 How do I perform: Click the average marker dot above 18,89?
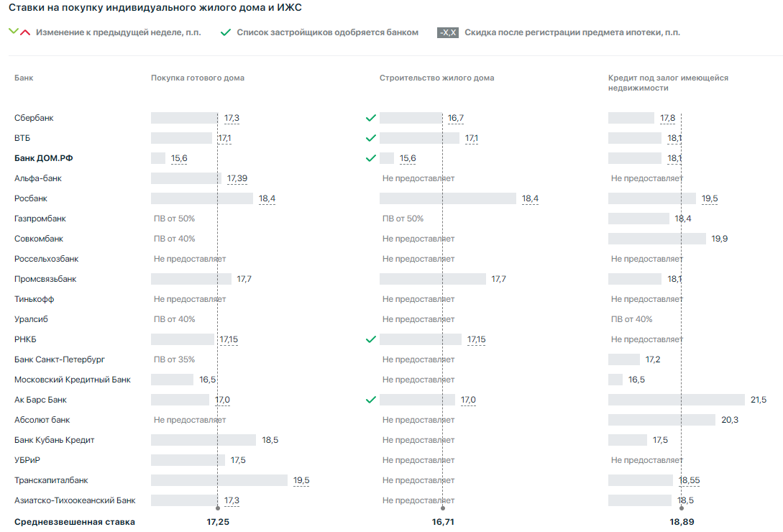pos(682,508)
